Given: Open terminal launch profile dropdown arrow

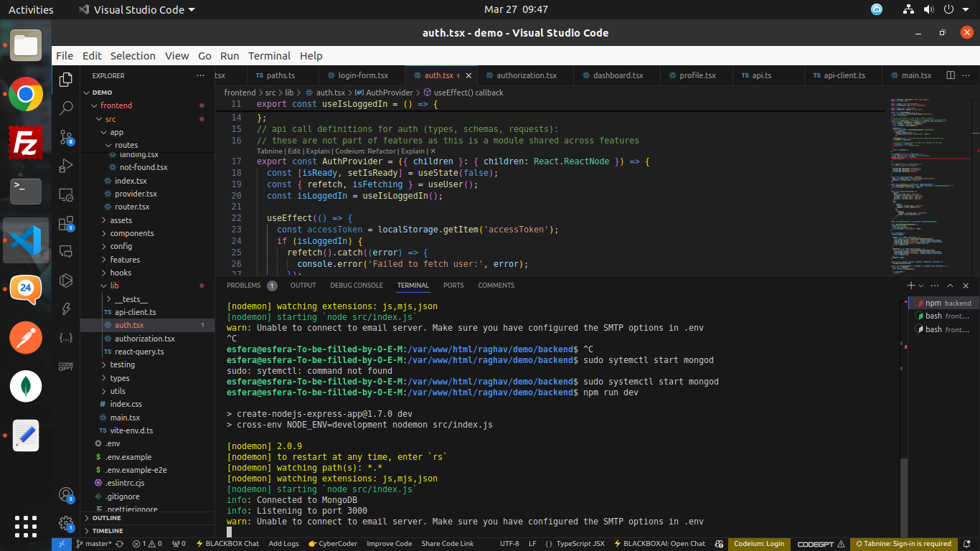Looking at the screenshot, I should tap(922, 286).
